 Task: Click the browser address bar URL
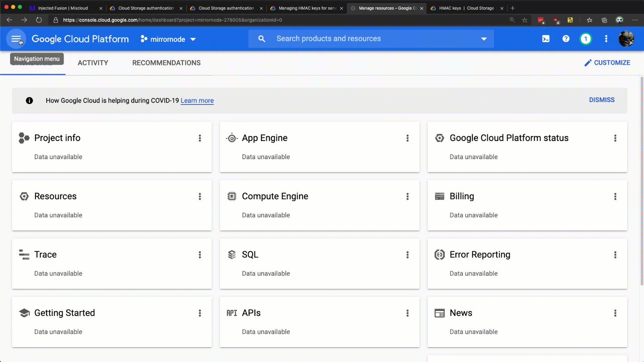[173, 20]
